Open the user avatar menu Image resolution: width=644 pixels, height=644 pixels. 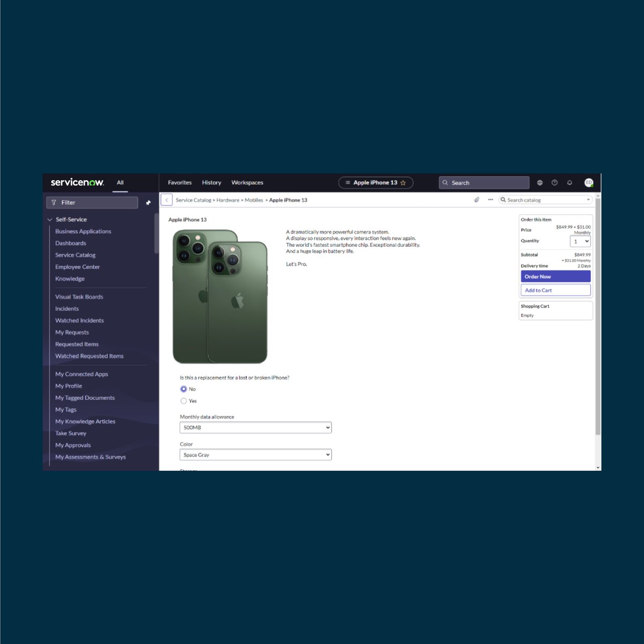coord(589,182)
